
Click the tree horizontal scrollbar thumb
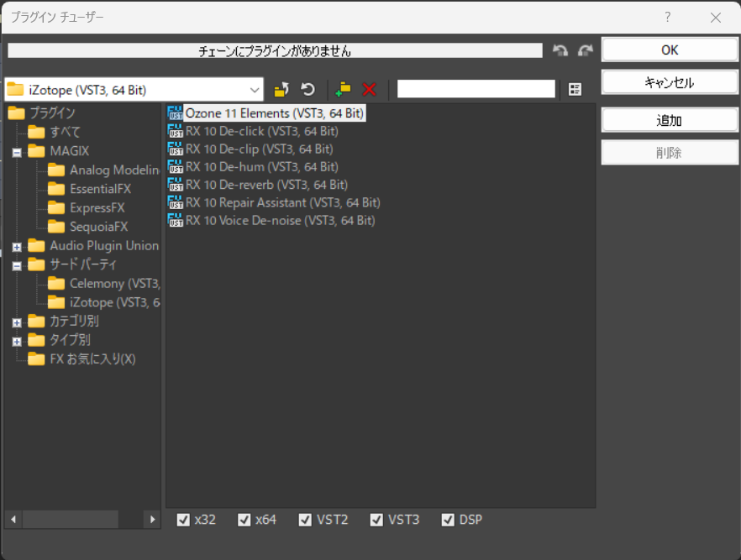click(71, 520)
